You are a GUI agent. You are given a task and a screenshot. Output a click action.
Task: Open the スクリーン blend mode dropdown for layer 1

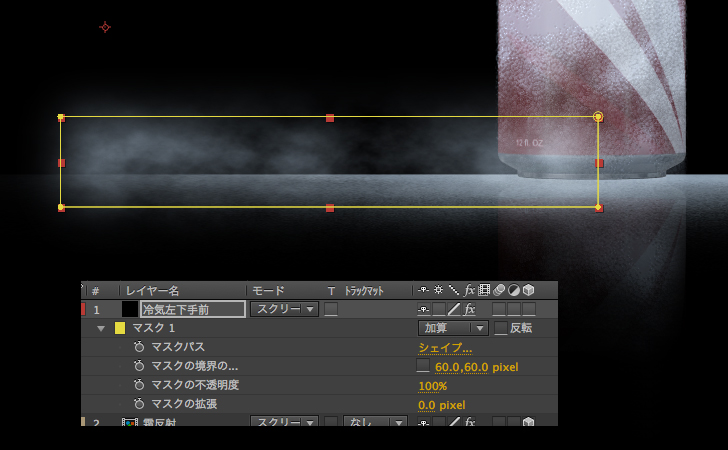tap(284, 310)
